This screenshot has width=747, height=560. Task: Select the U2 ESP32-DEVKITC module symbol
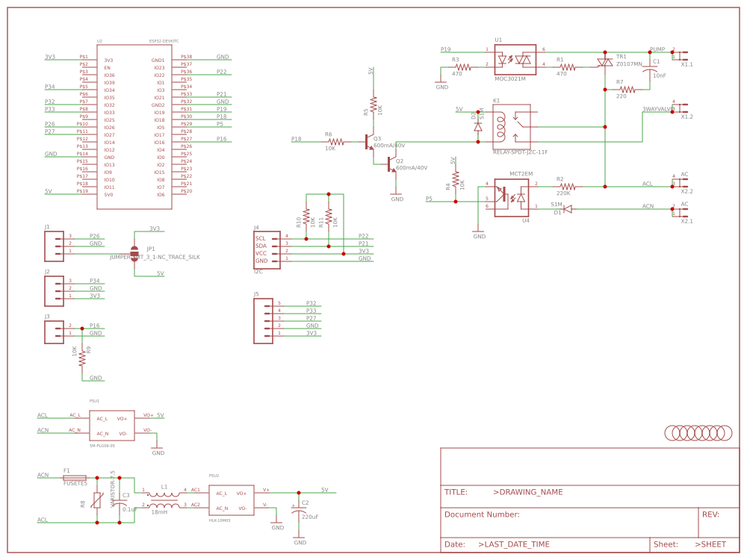coord(134,127)
